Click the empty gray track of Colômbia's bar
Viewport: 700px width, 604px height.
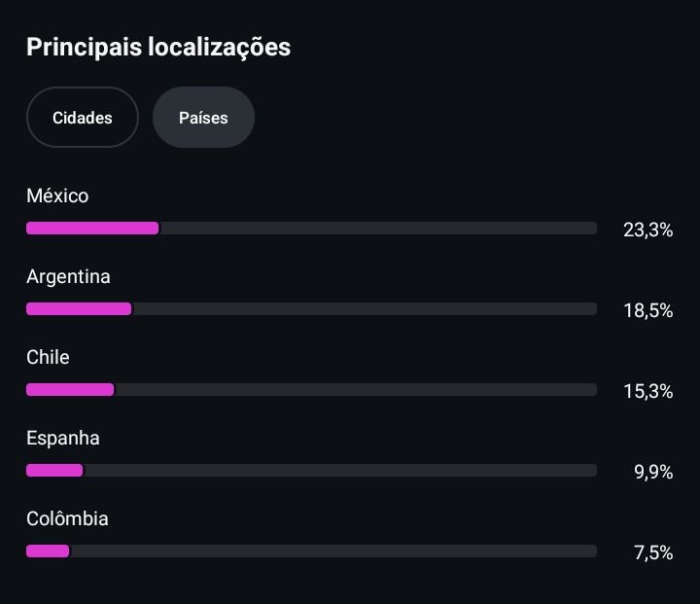tap(332, 551)
